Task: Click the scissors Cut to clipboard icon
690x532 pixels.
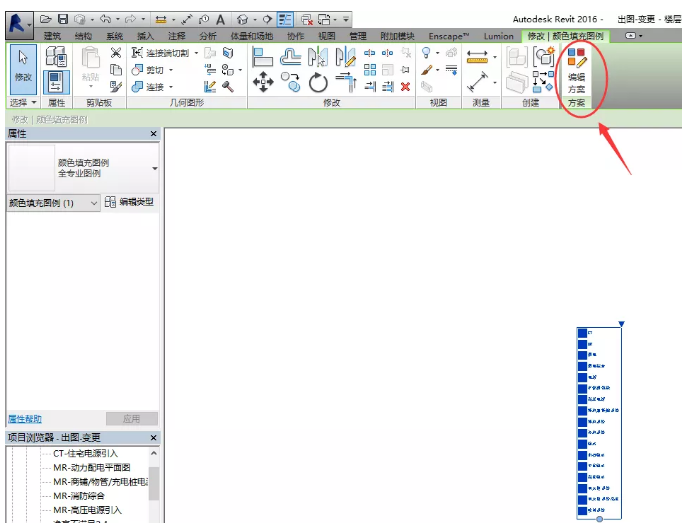Action: click(x=116, y=53)
